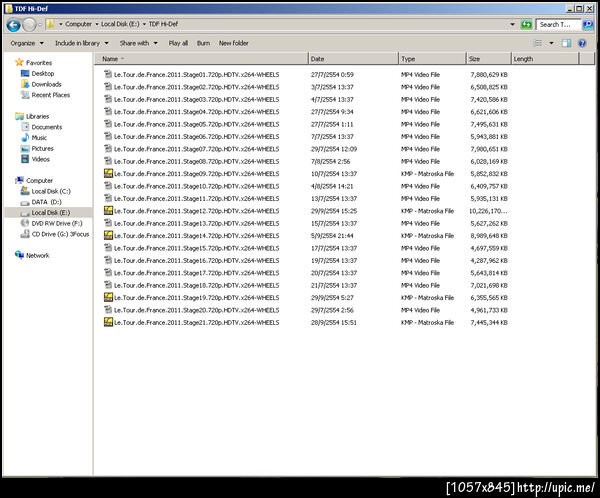Sort by the Size column header
The image size is (600, 498).
[x=489, y=59]
